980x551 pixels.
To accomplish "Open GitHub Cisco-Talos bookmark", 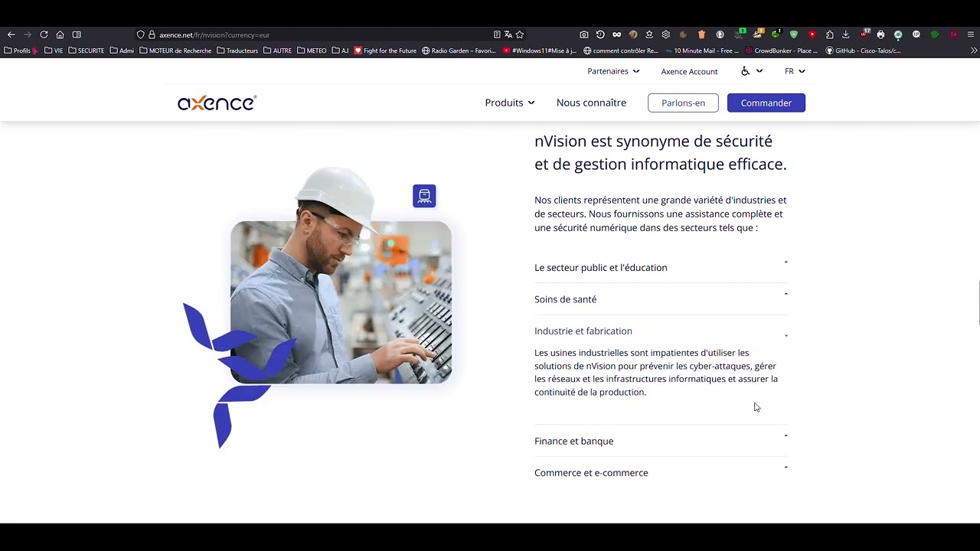I will click(863, 51).
